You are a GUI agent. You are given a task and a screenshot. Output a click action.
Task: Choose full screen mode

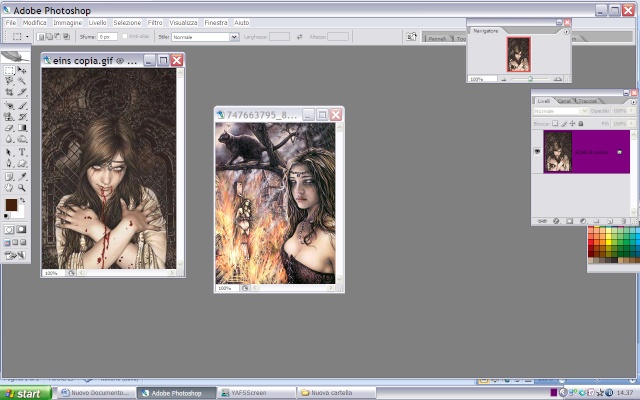(x=23, y=242)
